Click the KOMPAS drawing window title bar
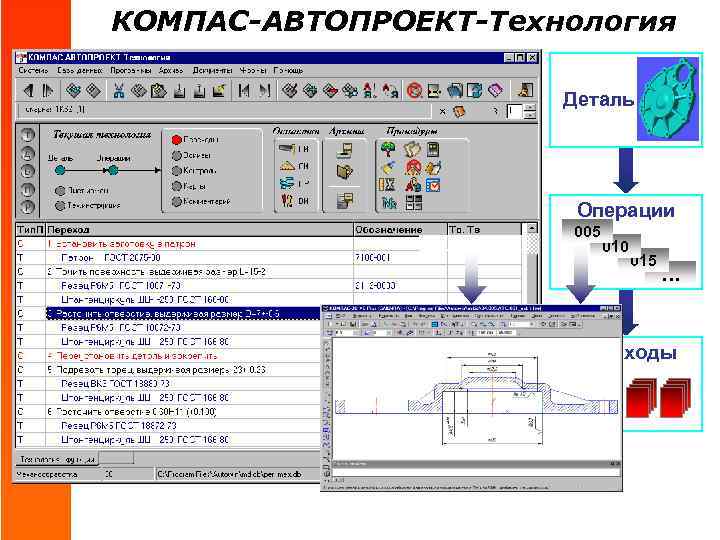Screen dimensions: 720x540 [x=470, y=308]
